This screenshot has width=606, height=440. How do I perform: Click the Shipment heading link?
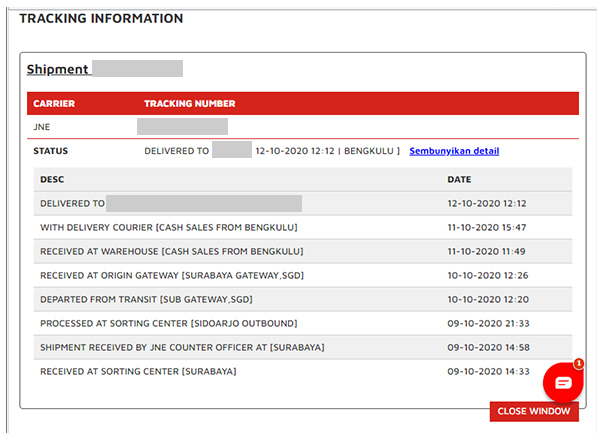58,69
